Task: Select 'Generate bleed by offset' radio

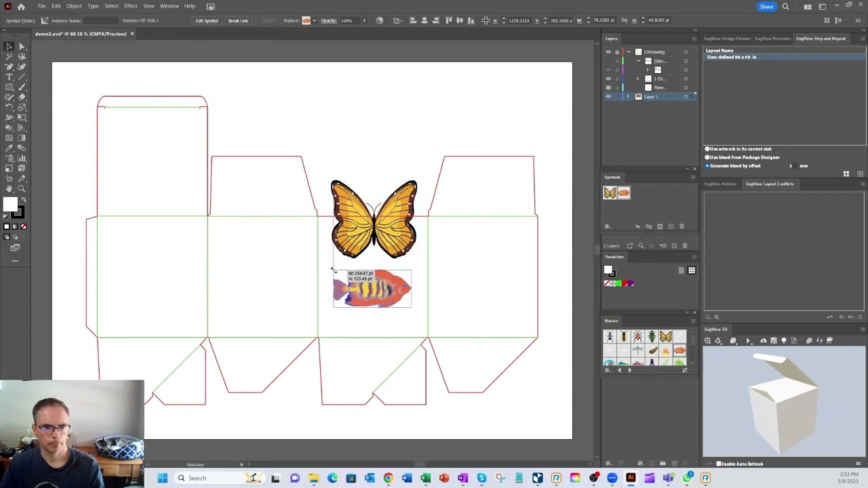Action: coord(707,165)
